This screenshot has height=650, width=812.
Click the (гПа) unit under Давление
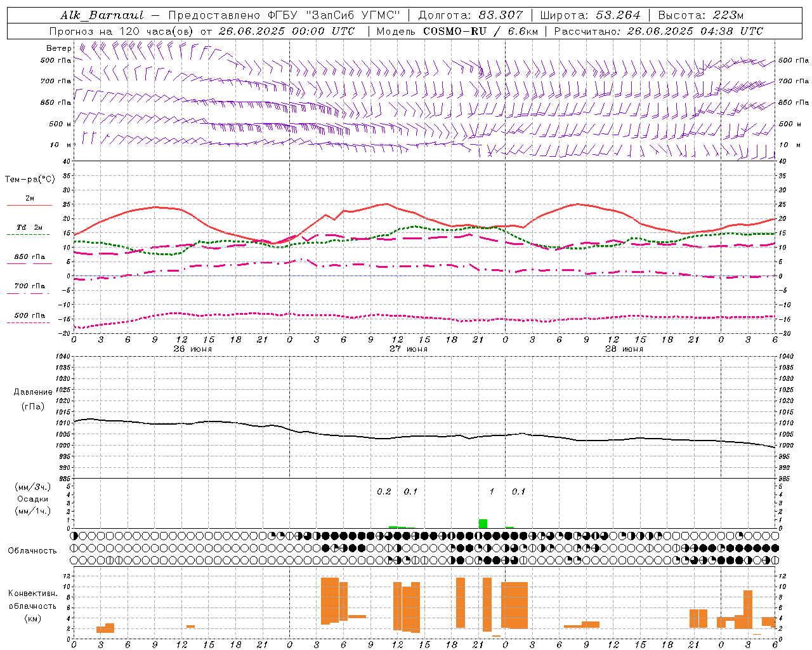pos(33,407)
